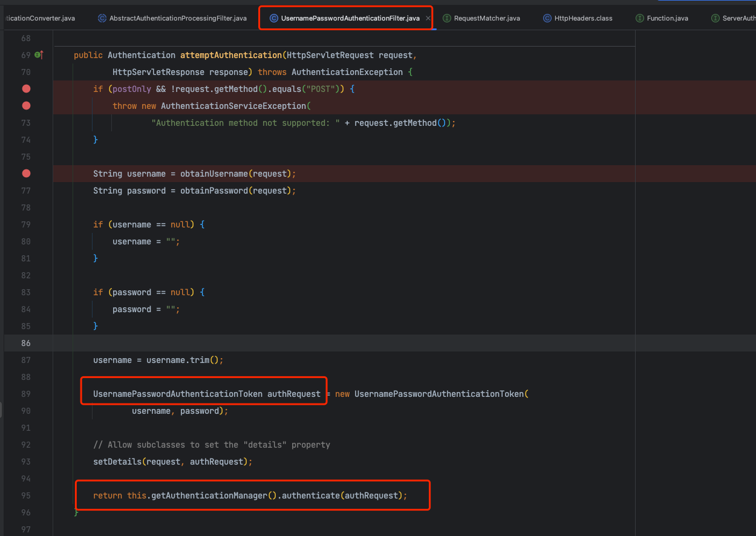Viewport: 756px width, 536px height.
Task: Select the partially visible ticationConverter.java tab
Action: (x=40, y=18)
